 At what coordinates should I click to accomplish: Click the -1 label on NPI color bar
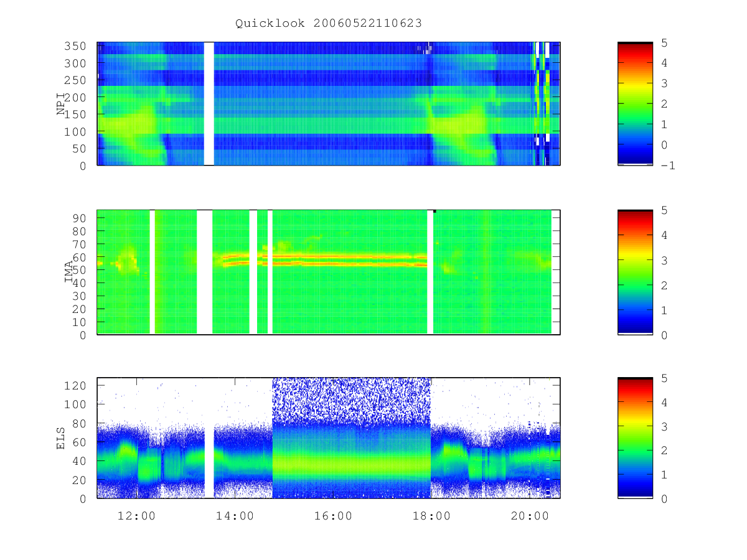(x=669, y=166)
